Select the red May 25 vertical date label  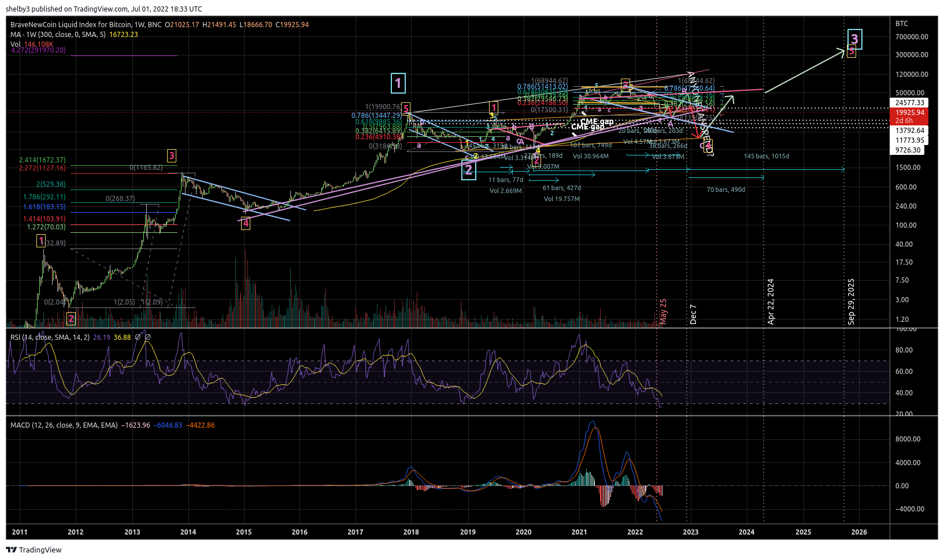pos(663,311)
